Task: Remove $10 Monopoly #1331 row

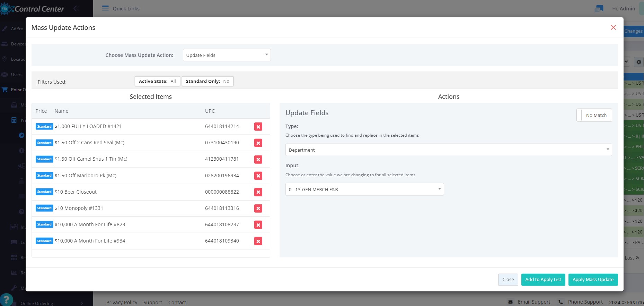Action: pos(258,208)
